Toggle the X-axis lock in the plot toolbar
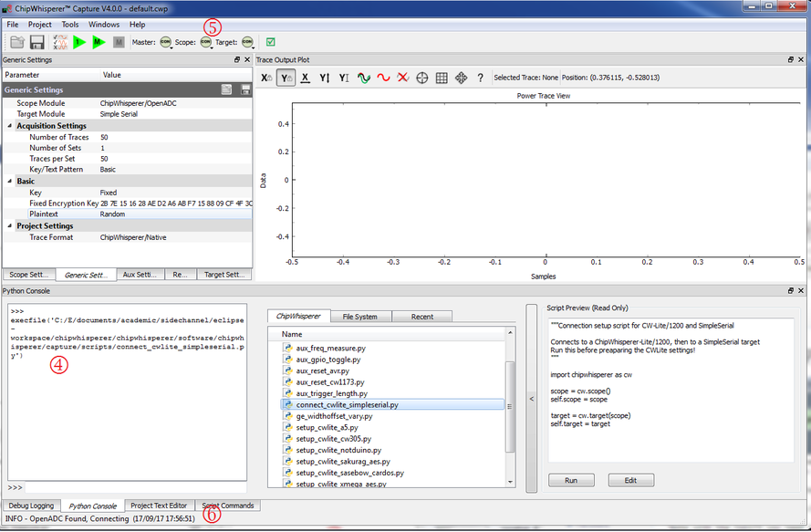This screenshot has height=532, width=811. click(265, 78)
